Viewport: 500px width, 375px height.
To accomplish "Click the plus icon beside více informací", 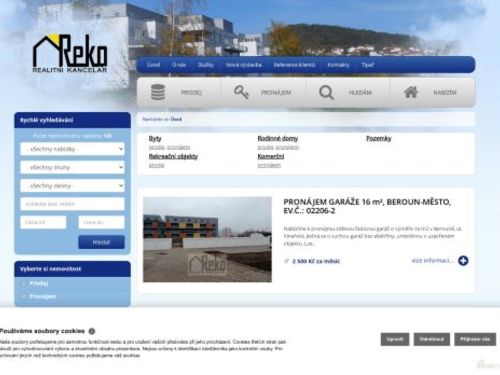I will coord(463,261).
